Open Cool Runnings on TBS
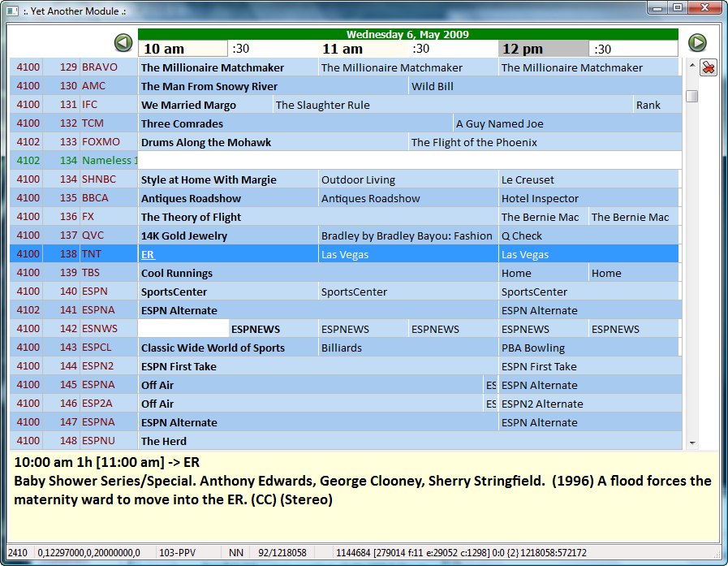The height and width of the screenshot is (566, 728). (318, 273)
